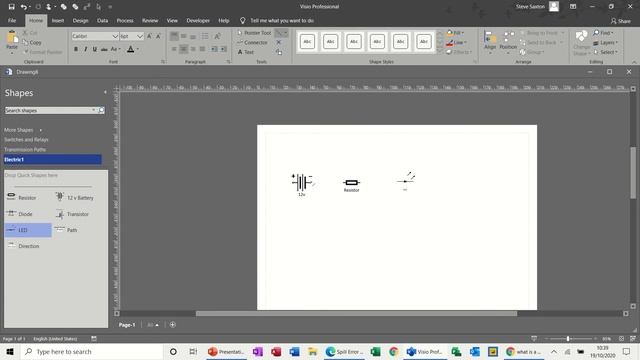Click the Save icon in the title bar
Viewport: 640px width, 360px height.
(11, 7)
